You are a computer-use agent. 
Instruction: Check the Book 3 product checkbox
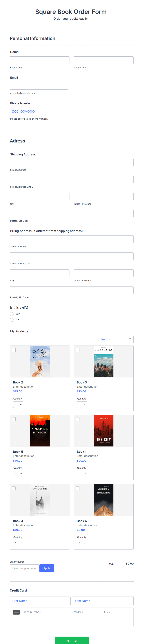78,350
